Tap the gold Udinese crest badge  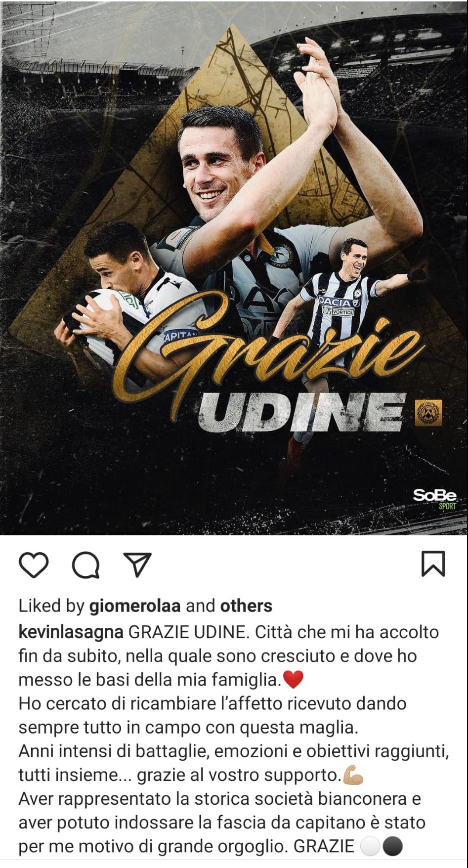428,413
